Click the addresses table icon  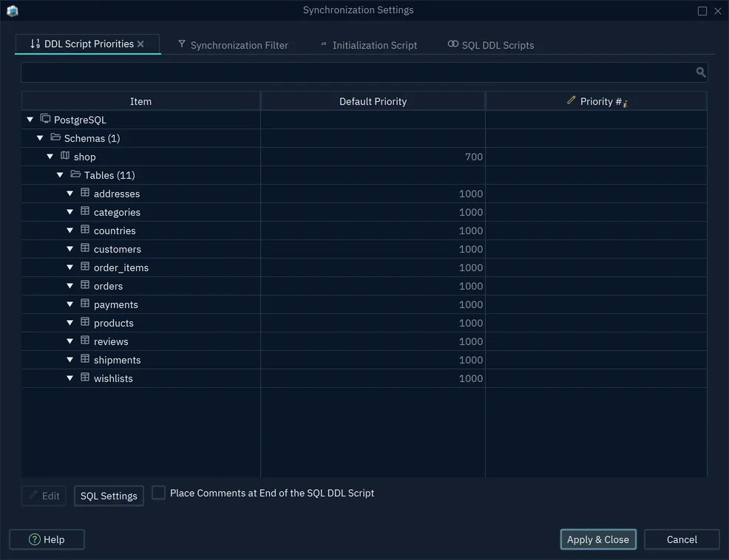point(85,192)
